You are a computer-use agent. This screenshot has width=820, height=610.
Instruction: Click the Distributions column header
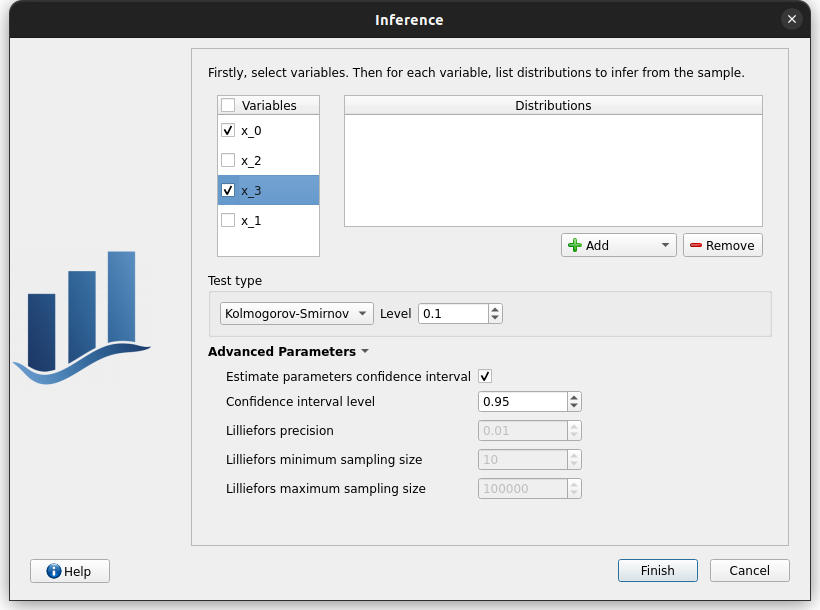pyautogui.click(x=553, y=105)
